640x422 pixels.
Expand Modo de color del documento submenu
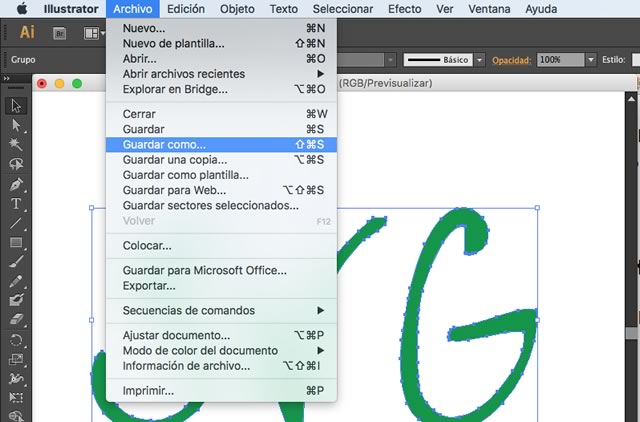(221, 351)
